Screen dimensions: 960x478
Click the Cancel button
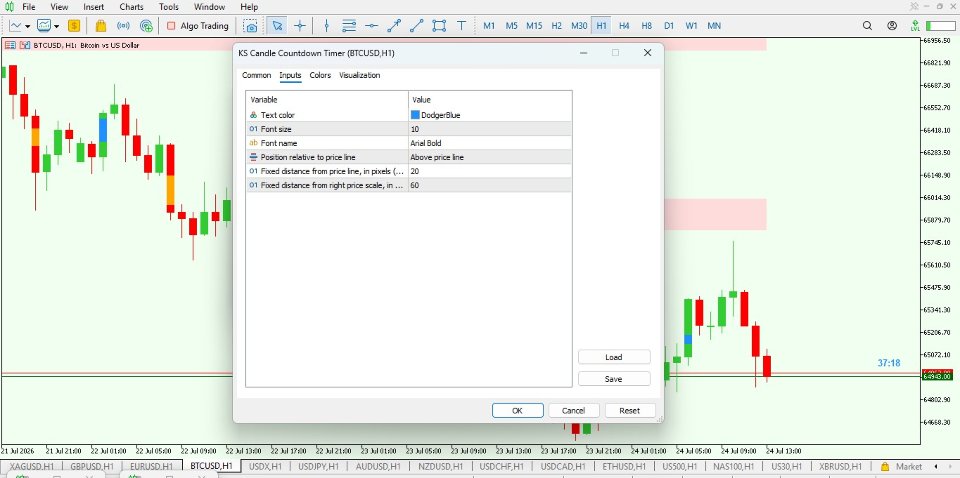pyautogui.click(x=574, y=411)
